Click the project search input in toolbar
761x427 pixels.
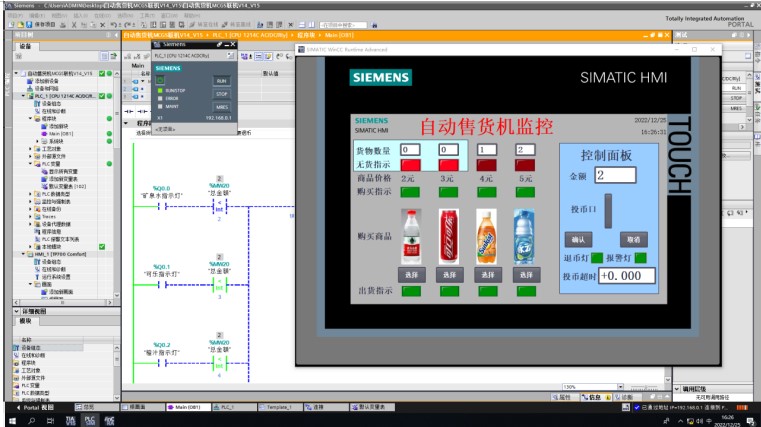(x=343, y=25)
